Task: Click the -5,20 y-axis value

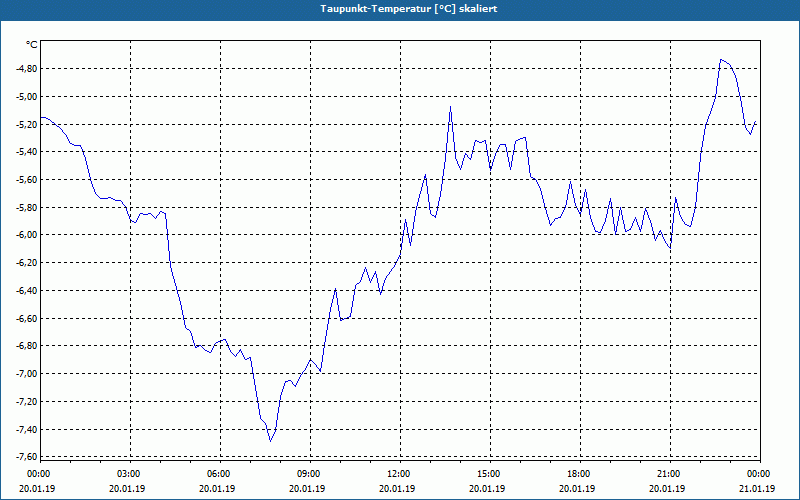Action: click(27, 124)
